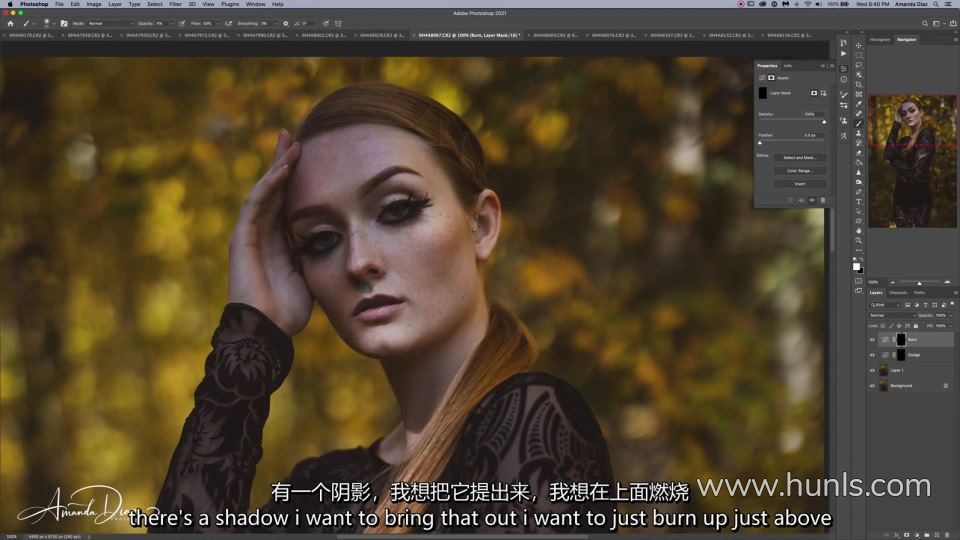Select the Lasso tool

pyautogui.click(x=859, y=65)
